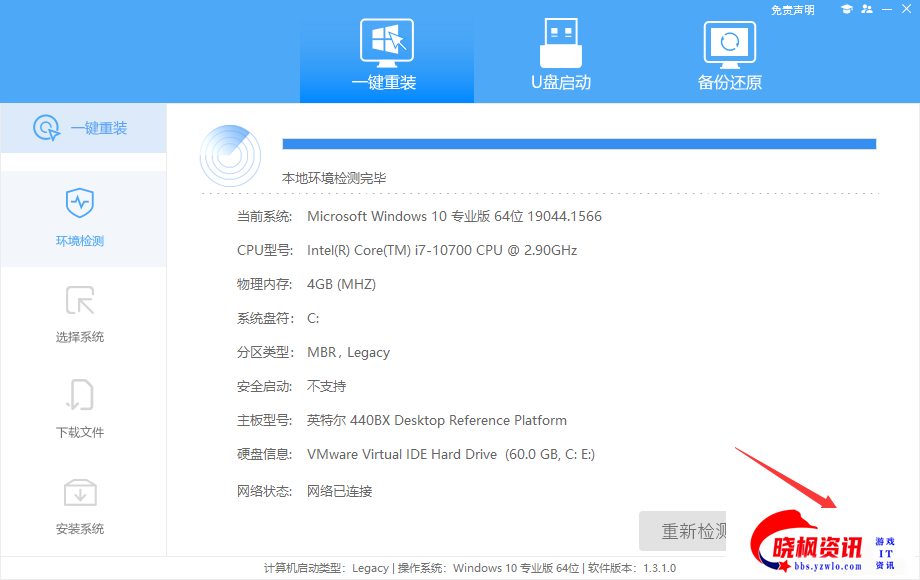Open the 免责声明 disclaimer link
The image size is (920, 580).
(792, 10)
